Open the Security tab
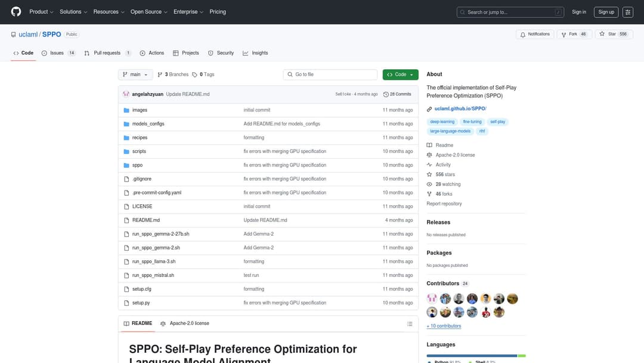The image size is (644, 363). [x=221, y=53]
